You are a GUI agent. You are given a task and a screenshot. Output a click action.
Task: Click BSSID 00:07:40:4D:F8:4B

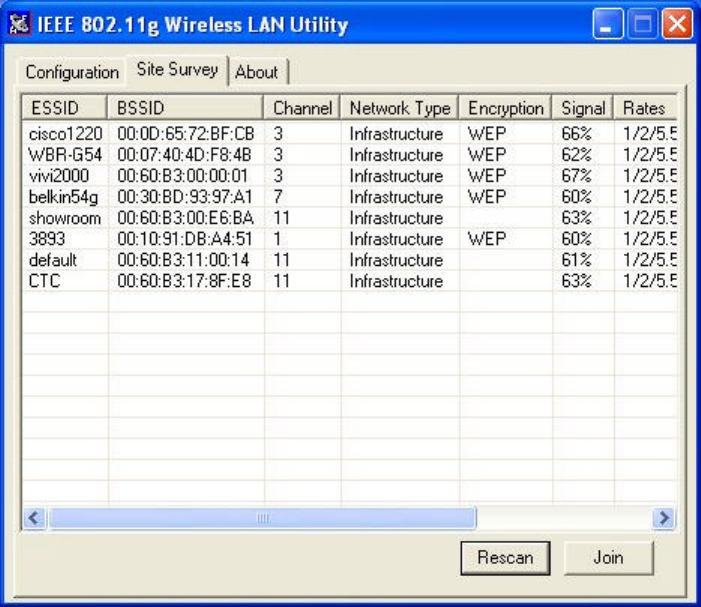(x=184, y=155)
